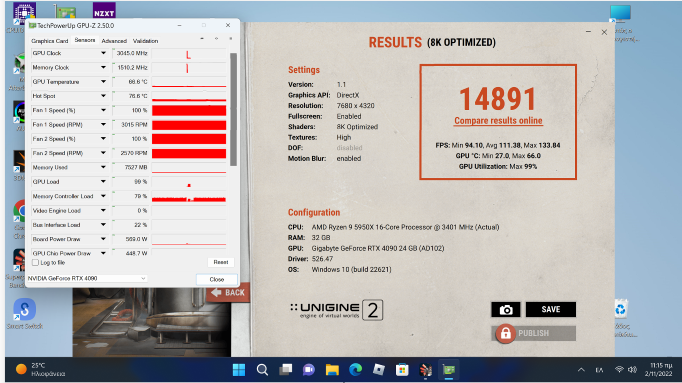Screen dimensions: 682x383
Task: Click the SAVE button
Action: (551, 310)
